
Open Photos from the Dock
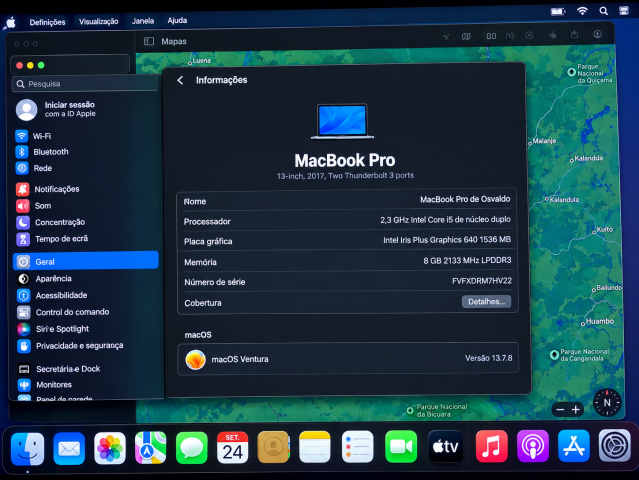pos(110,448)
